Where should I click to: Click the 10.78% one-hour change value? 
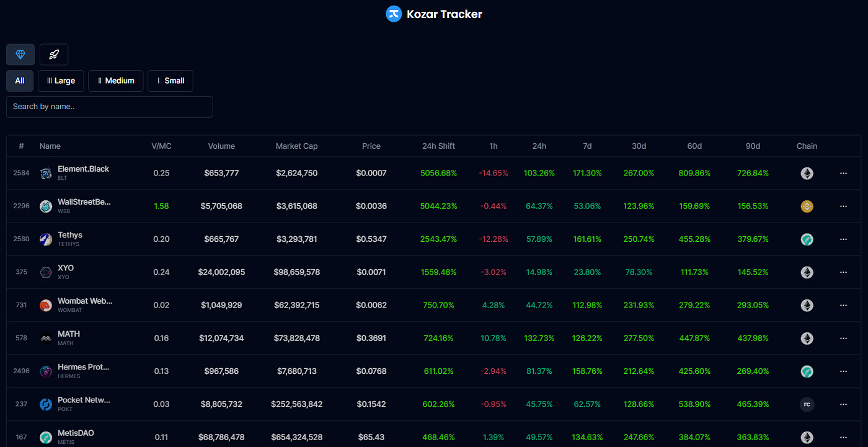coord(494,339)
